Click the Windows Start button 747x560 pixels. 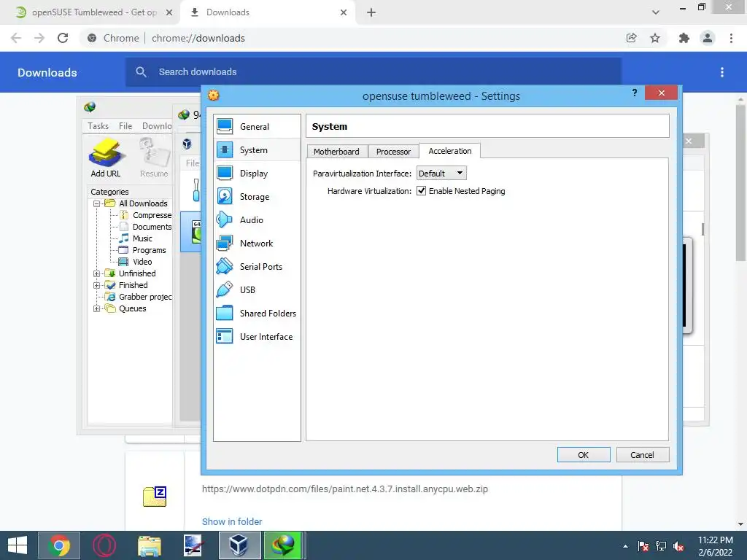pos(18,545)
